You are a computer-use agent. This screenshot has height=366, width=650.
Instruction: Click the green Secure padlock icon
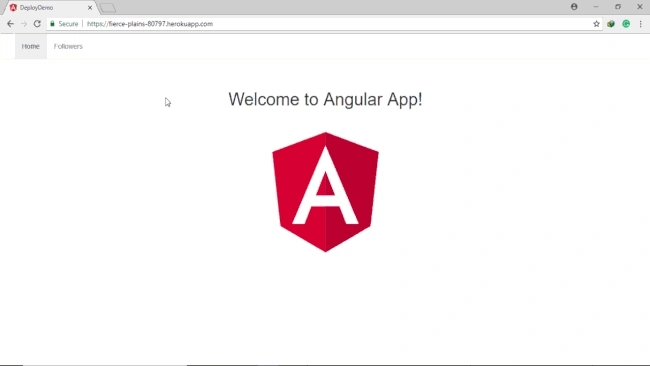pyautogui.click(x=52, y=24)
